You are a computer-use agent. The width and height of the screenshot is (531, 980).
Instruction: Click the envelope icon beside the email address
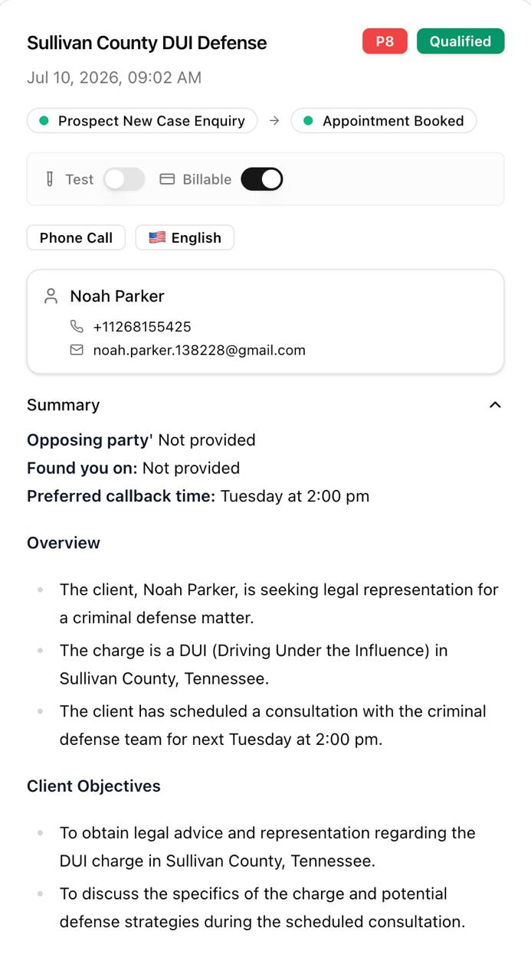[77, 350]
